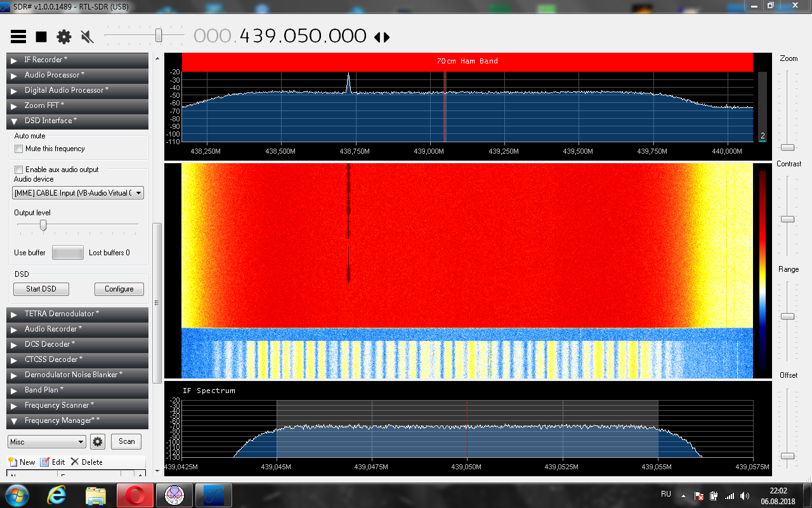Image resolution: width=812 pixels, height=508 pixels.
Task: Click the Contrast slider handle
Action: [x=787, y=219]
